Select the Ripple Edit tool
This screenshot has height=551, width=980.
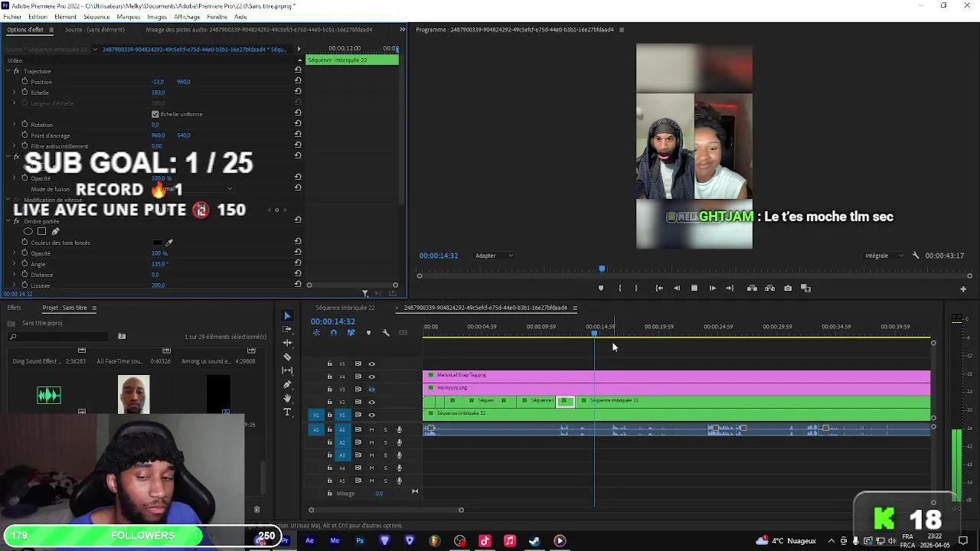[x=287, y=343]
